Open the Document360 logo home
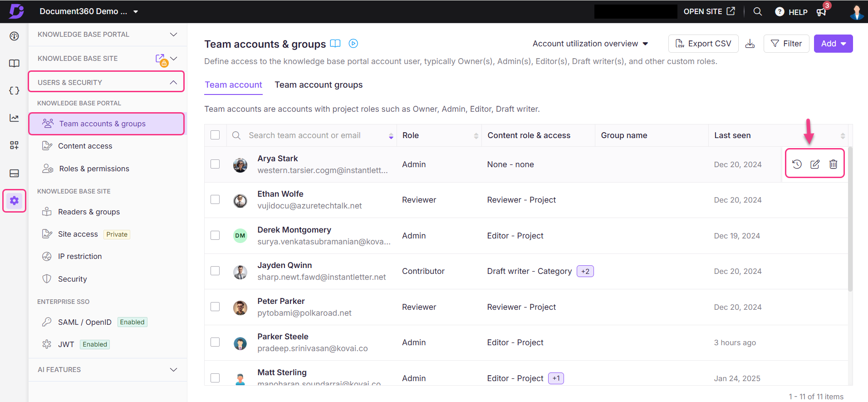The height and width of the screenshot is (402, 868). (x=16, y=11)
